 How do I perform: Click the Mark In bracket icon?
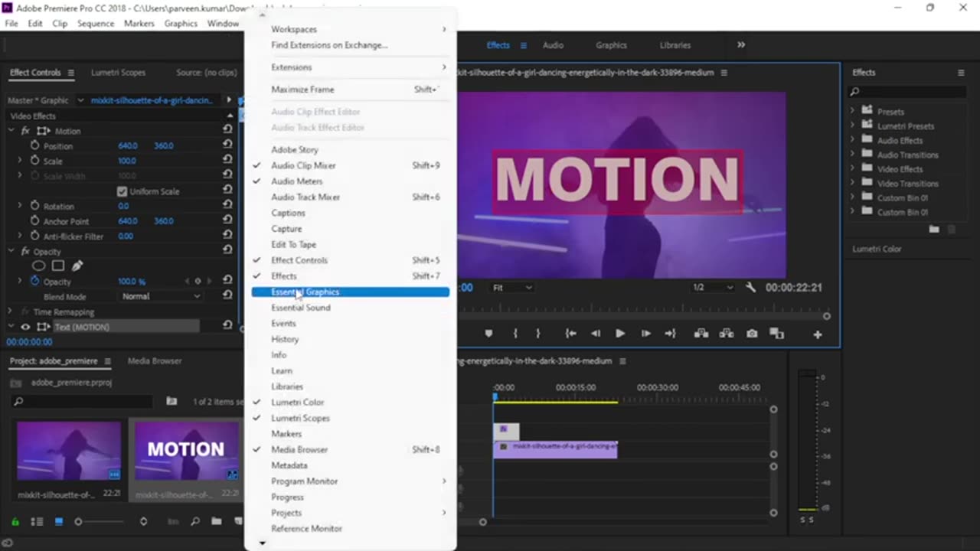click(x=515, y=334)
